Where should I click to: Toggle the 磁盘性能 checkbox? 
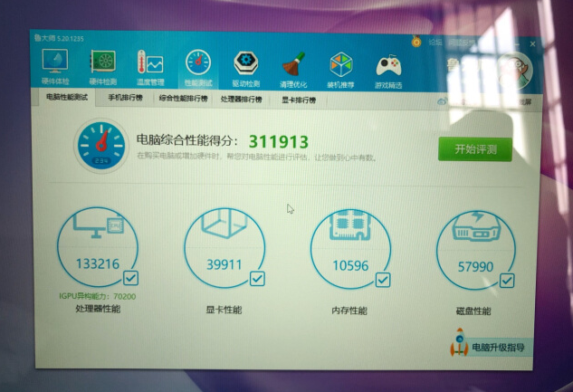(507, 281)
